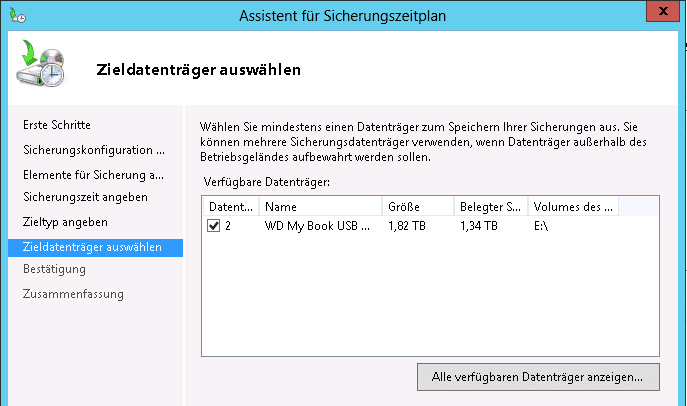Image resolution: width=687 pixels, height=406 pixels.
Task: Open Sicherungszeit angeben step
Action: tap(85, 197)
